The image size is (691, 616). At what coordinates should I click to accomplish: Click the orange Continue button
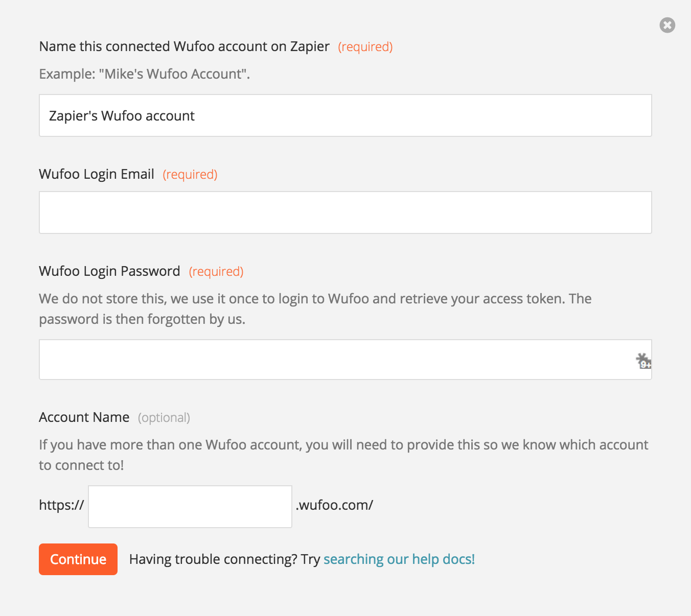[78, 559]
